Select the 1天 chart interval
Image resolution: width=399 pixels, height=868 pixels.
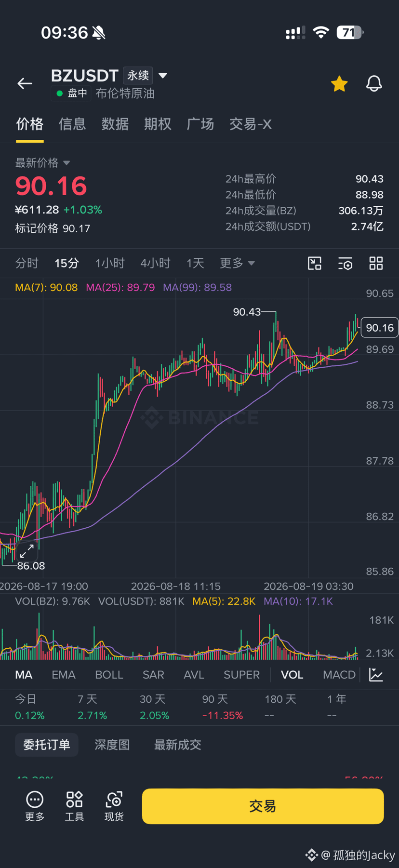(195, 263)
